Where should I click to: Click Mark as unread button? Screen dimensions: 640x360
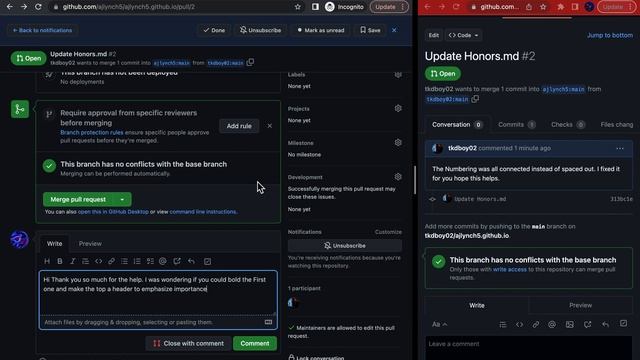tap(321, 30)
